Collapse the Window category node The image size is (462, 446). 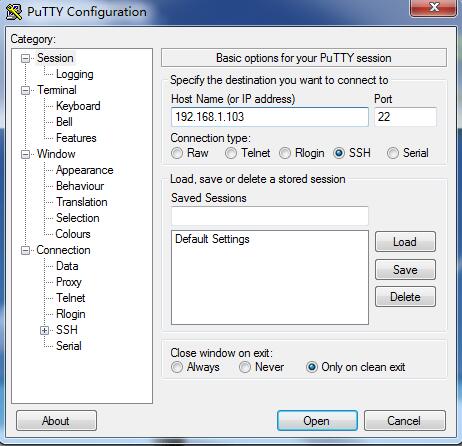pos(25,154)
